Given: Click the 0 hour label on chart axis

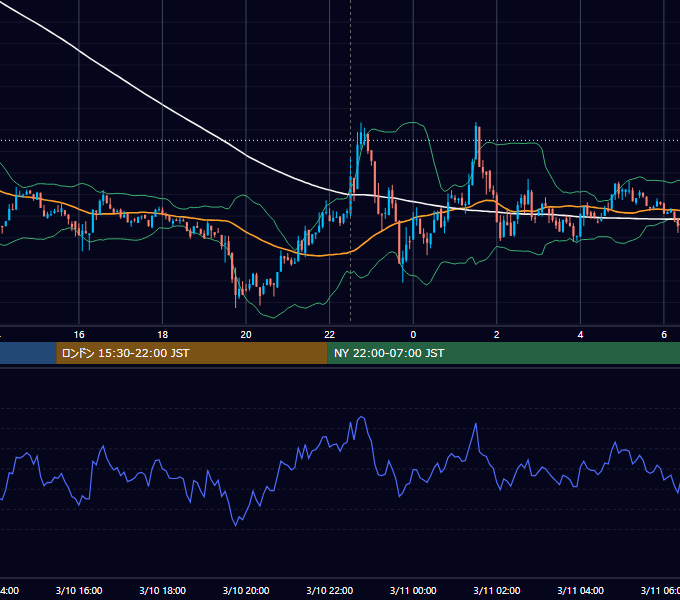Looking at the screenshot, I should (x=413, y=335).
